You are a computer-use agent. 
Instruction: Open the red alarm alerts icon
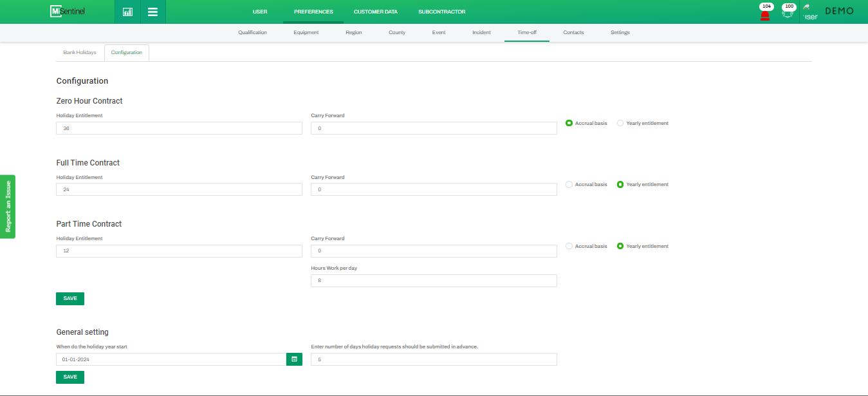(765, 14)
